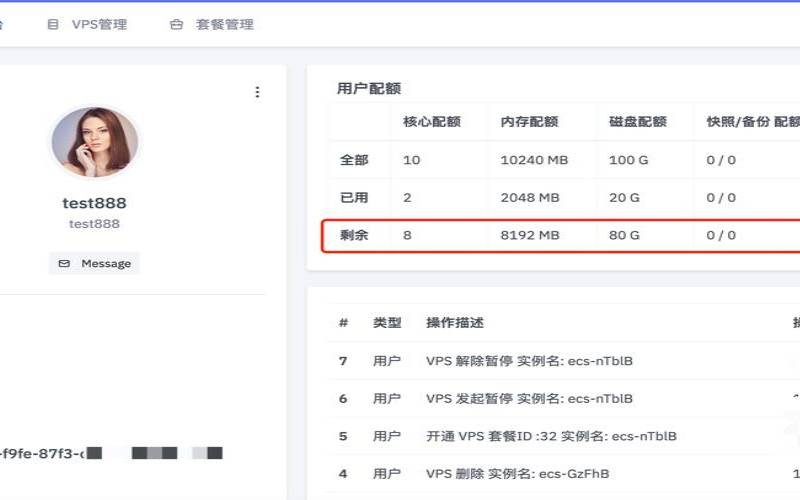
Task: Click the 核心配额 column header
Action: click(x=431, y=122)
